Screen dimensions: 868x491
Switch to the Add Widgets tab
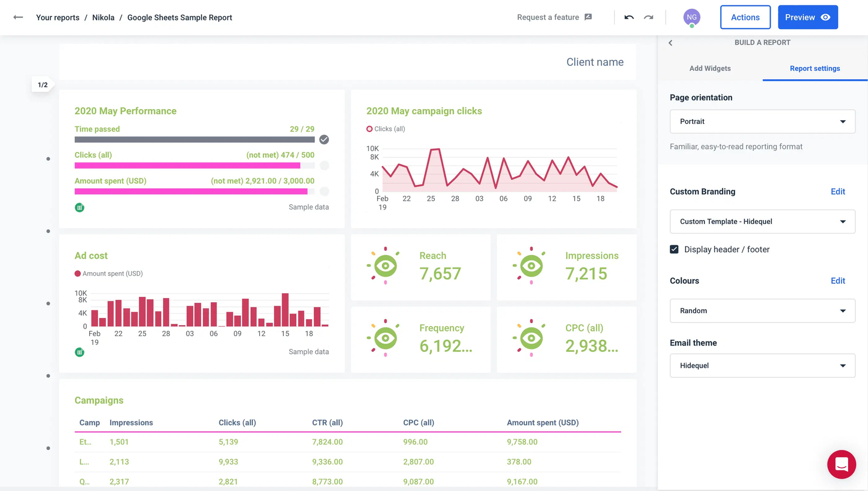coord(710,69)
